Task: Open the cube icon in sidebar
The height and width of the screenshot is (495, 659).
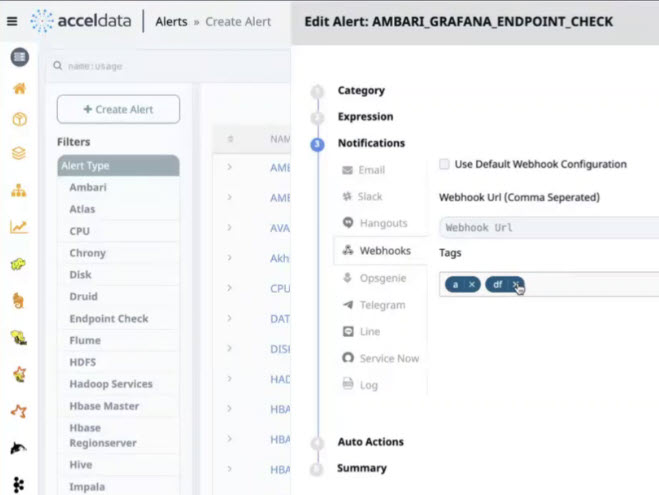Action: point(19,120)
